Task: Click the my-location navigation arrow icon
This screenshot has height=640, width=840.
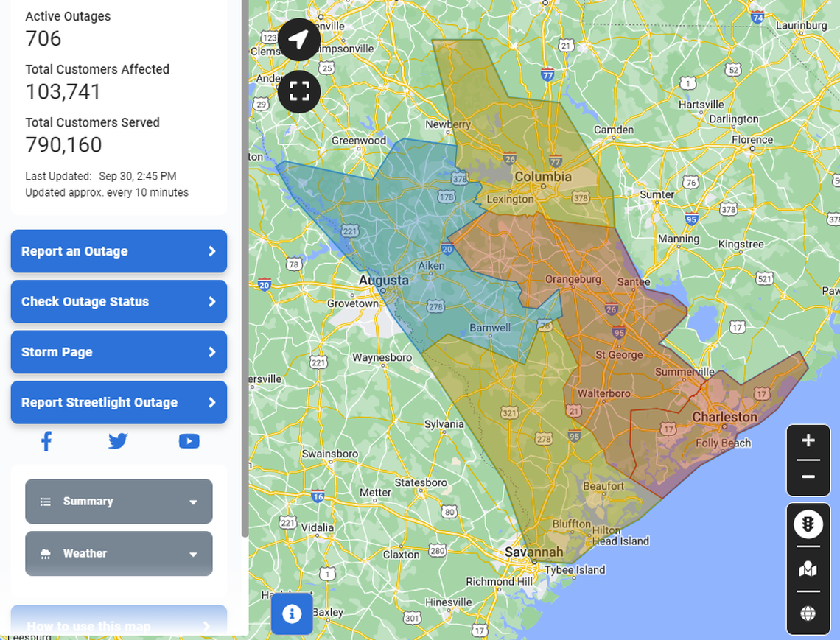Action: click(298, 39)
